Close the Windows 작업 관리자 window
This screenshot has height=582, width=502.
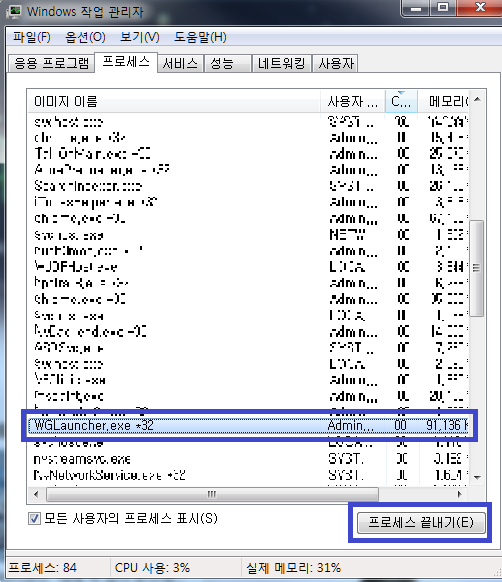(480, 8)
